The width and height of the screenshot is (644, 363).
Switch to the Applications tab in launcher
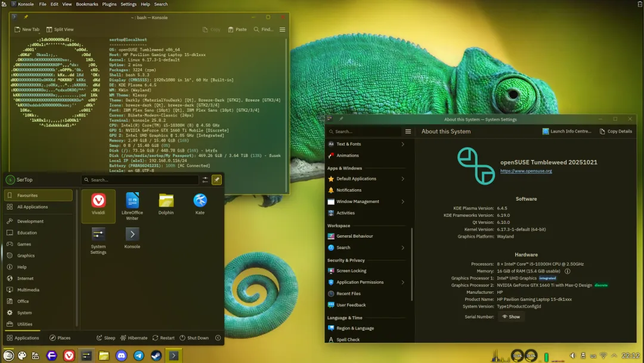click(23, 338)
